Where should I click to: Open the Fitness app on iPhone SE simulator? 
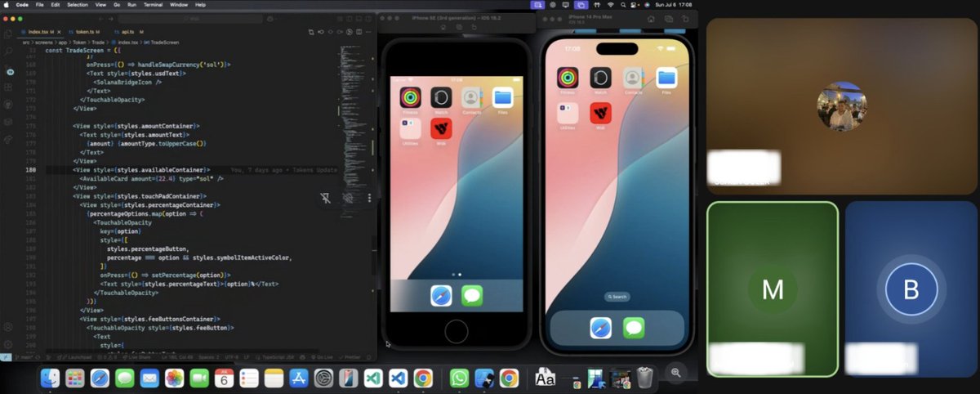(x=410, y=97)
